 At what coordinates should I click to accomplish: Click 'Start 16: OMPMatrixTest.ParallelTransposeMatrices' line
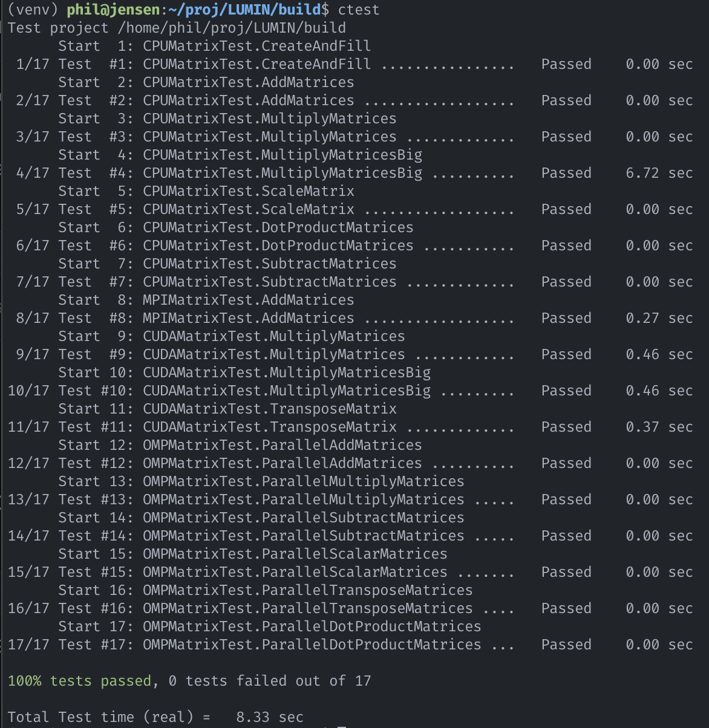click(x=266, y=590)
